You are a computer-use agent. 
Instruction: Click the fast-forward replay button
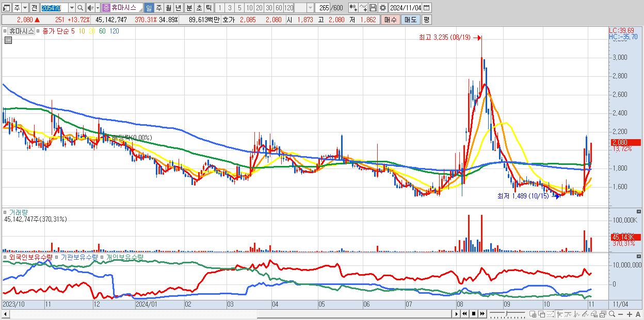[x=482, y=314]
